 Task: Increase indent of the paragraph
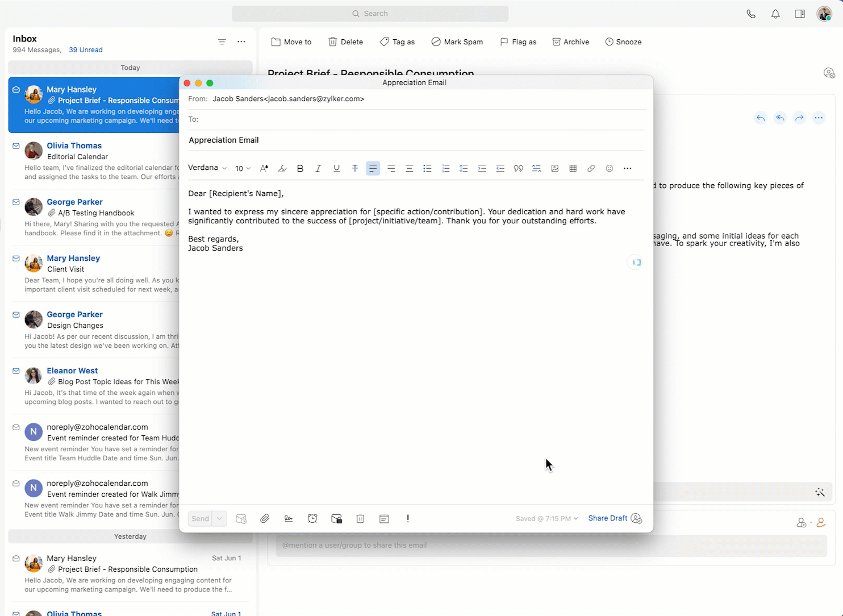[x=482, y=168]
